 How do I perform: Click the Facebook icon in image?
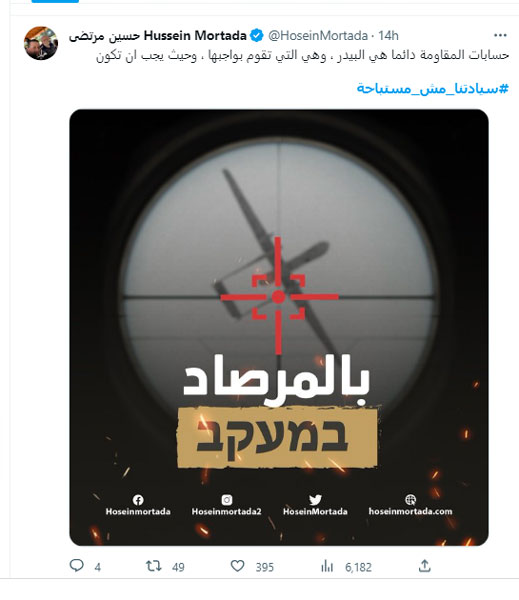tap(138, 500)
